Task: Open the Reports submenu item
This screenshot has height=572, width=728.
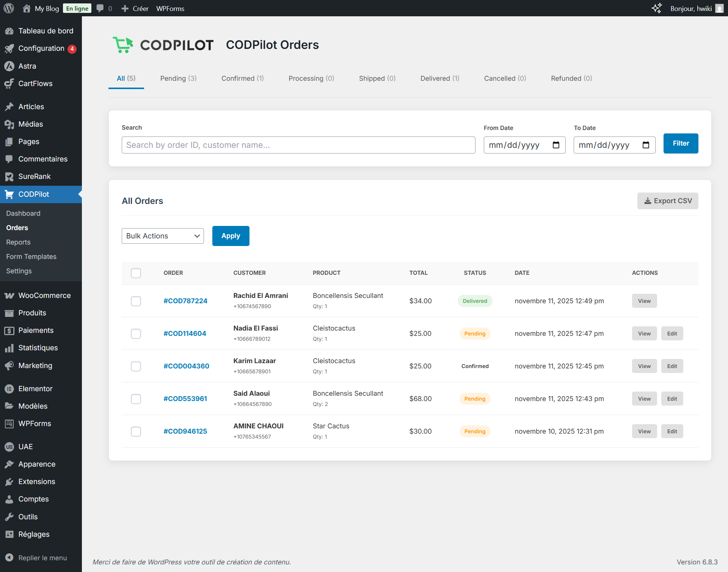Action: coord(18,242)
